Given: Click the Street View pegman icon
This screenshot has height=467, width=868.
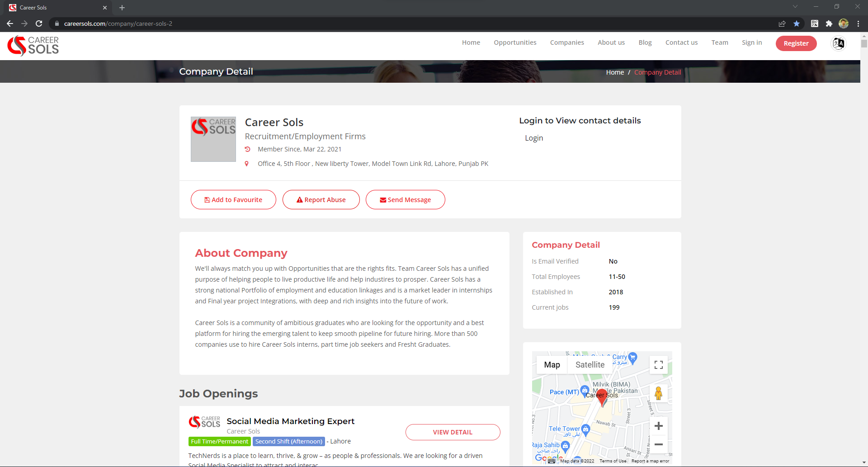Looking at the screenshot, I should point(658,393).
